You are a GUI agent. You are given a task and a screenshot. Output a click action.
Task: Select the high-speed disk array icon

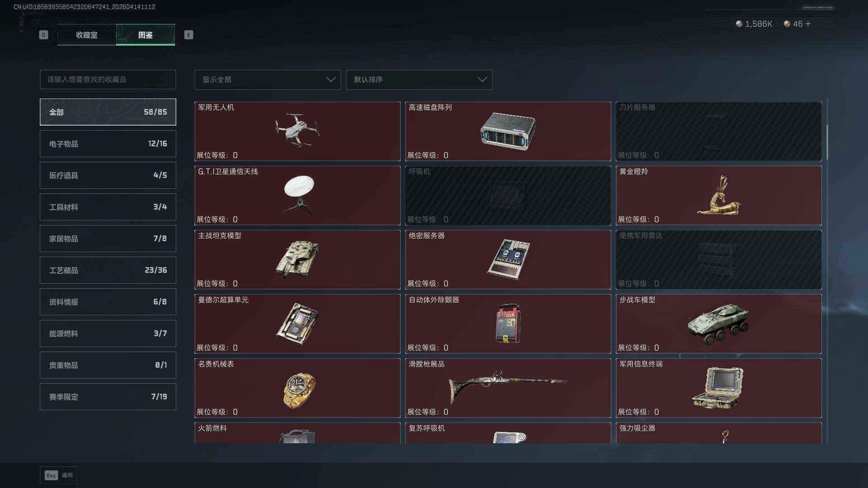[508, 131]
